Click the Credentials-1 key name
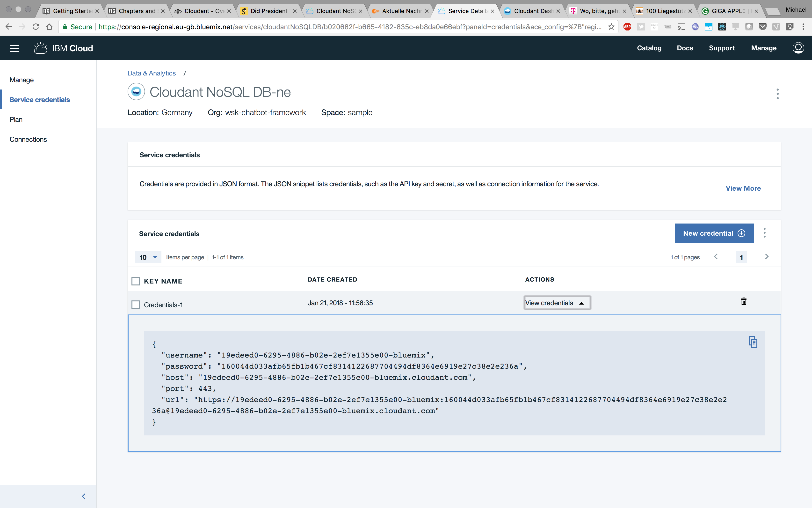 [163, 305]
